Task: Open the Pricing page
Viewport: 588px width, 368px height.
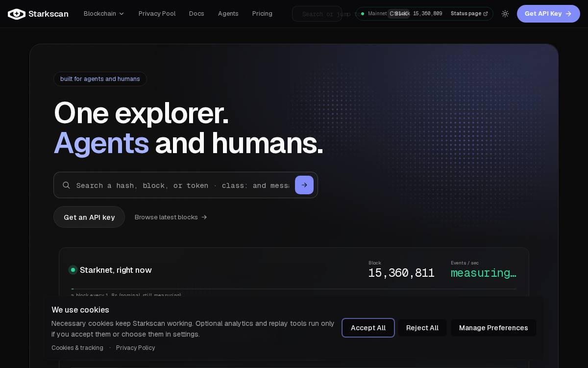Action: 262,14
